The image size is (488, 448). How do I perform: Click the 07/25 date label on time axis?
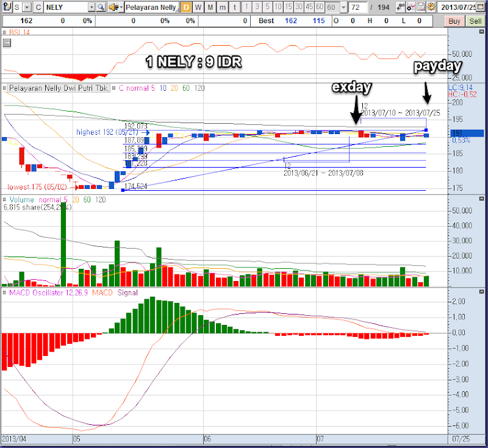point(461,439)
